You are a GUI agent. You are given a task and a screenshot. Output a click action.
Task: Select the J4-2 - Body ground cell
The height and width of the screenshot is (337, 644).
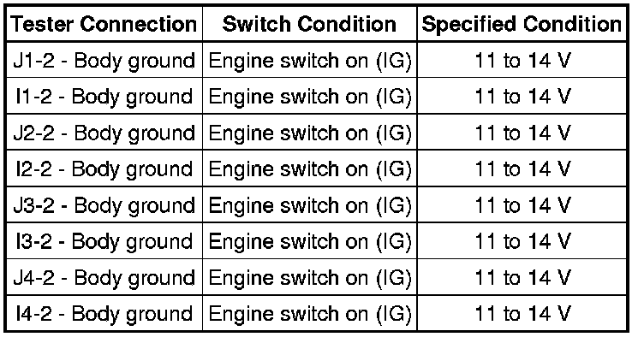(104, 276)
